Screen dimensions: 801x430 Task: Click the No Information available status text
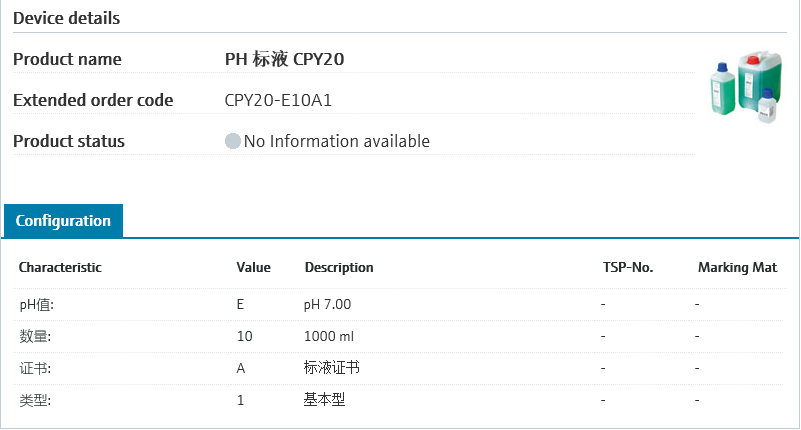point(336,142)
